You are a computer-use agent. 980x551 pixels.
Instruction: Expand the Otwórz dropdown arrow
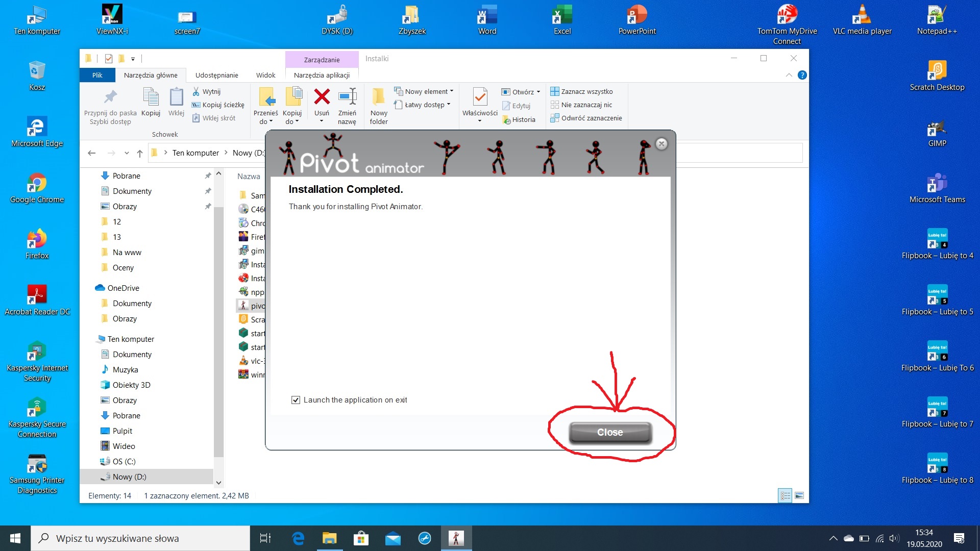tap(538, 92)
